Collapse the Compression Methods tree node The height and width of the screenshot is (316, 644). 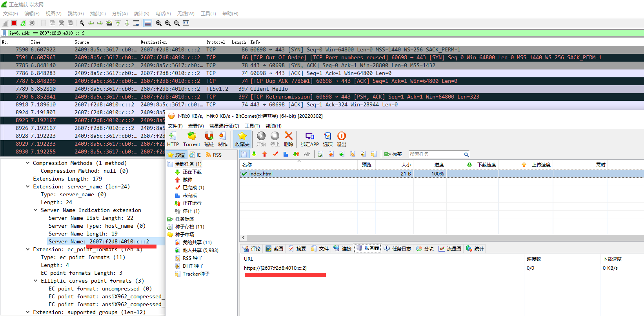point(27,163)
